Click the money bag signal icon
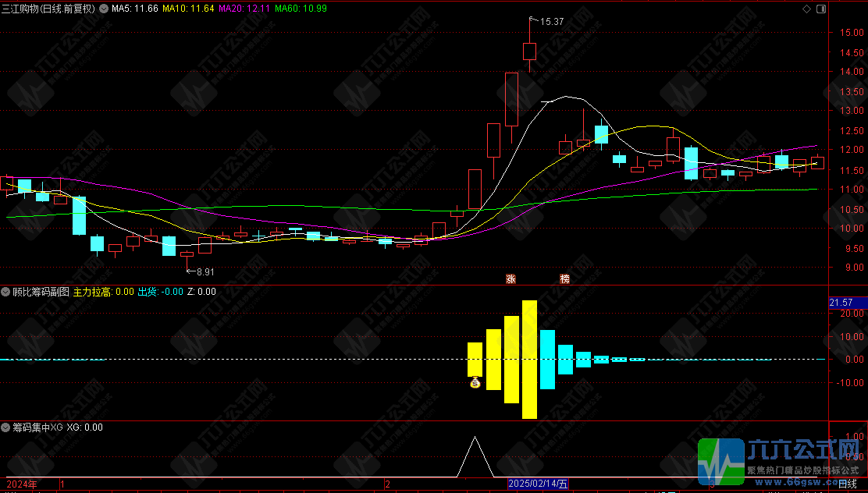 click(475, 381)
